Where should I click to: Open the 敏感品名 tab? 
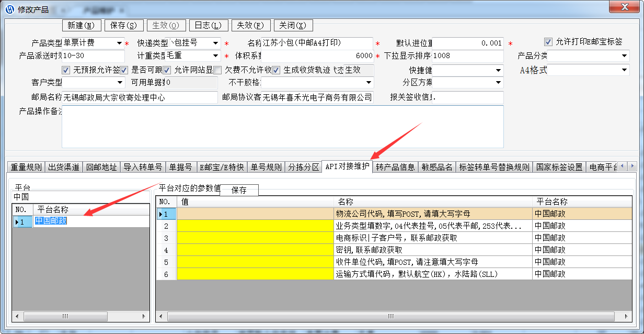coord(437,167)
